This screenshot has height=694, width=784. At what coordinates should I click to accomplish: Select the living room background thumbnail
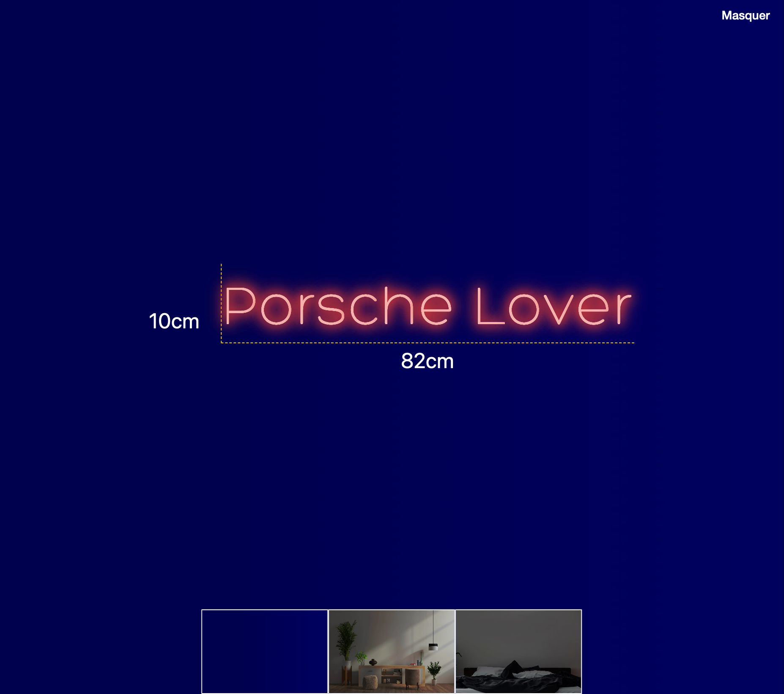392,652
